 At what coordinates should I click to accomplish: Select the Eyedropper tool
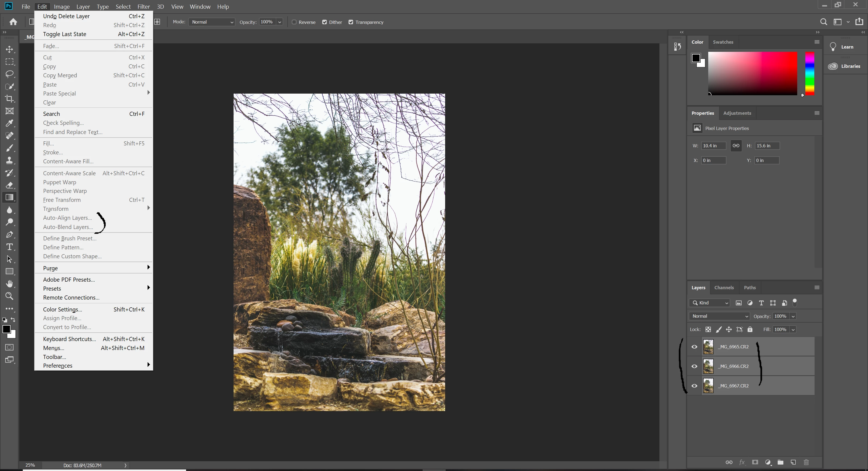tap(9, 123)
